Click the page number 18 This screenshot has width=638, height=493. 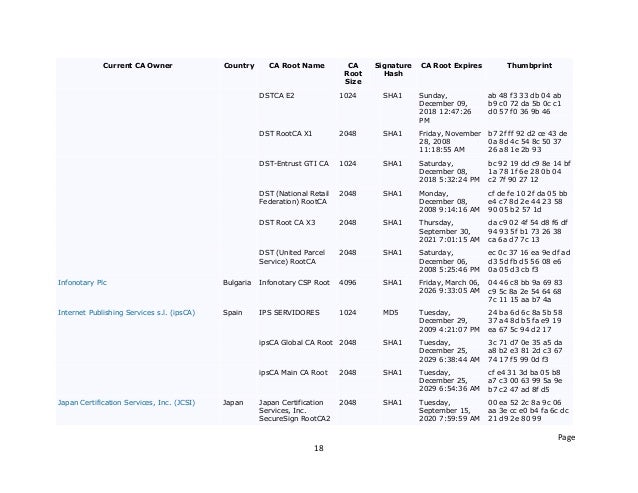(x=319, y=448)
